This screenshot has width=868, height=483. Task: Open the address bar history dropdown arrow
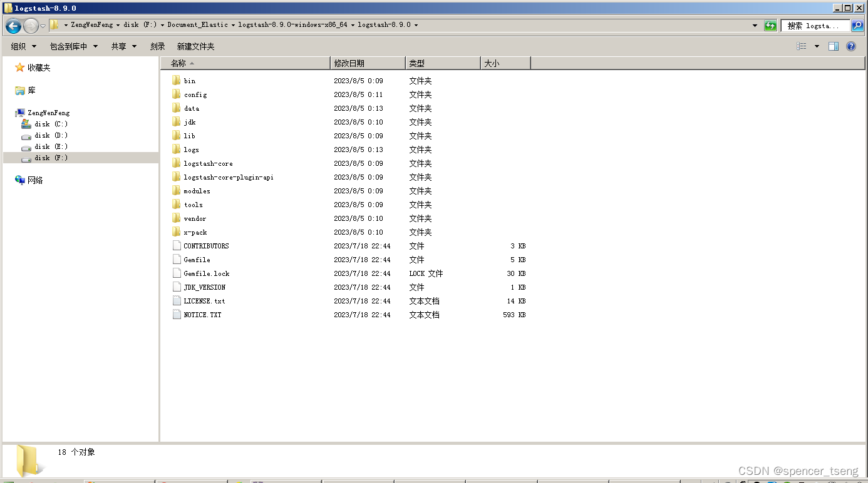click(x=755, y=25)
